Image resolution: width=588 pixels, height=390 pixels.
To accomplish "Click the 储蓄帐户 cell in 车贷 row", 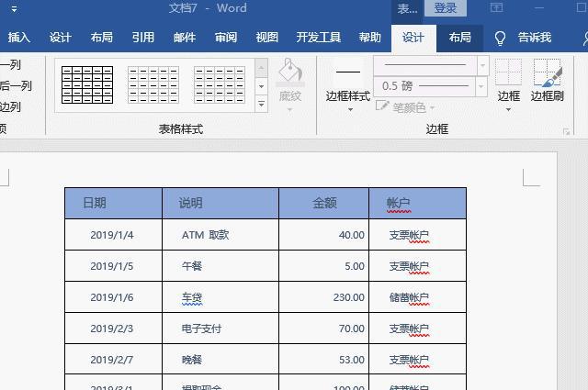I will click(x=418, y=297).
